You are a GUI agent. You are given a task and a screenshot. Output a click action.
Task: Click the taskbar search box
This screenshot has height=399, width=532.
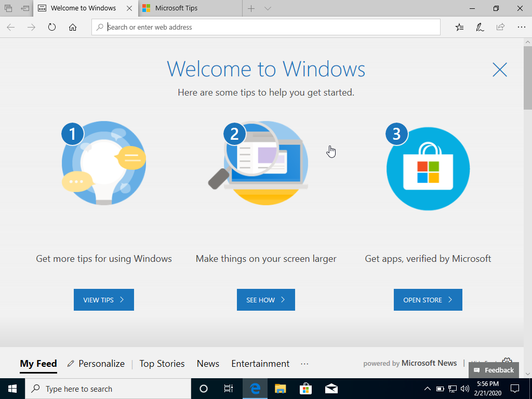[x=108, y=389]
